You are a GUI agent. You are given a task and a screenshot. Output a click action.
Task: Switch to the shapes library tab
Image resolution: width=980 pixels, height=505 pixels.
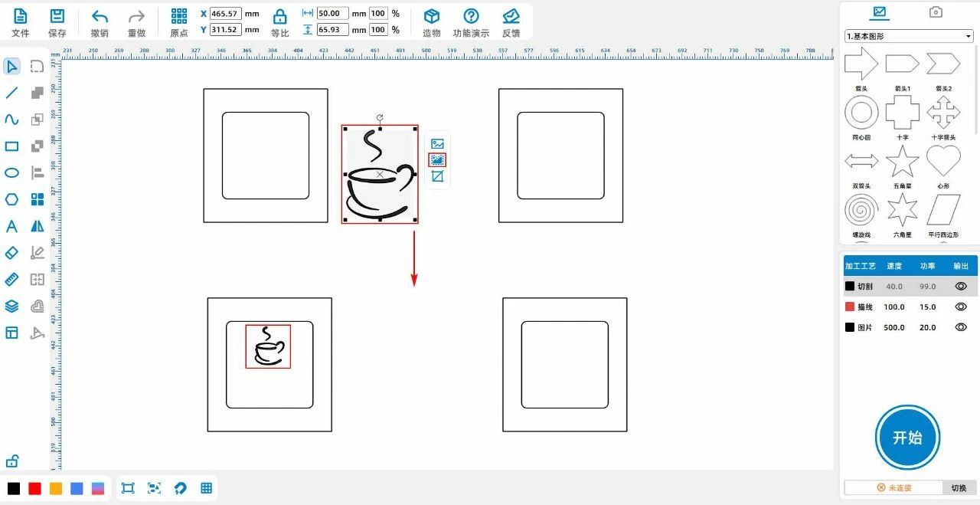coord(880,12)
